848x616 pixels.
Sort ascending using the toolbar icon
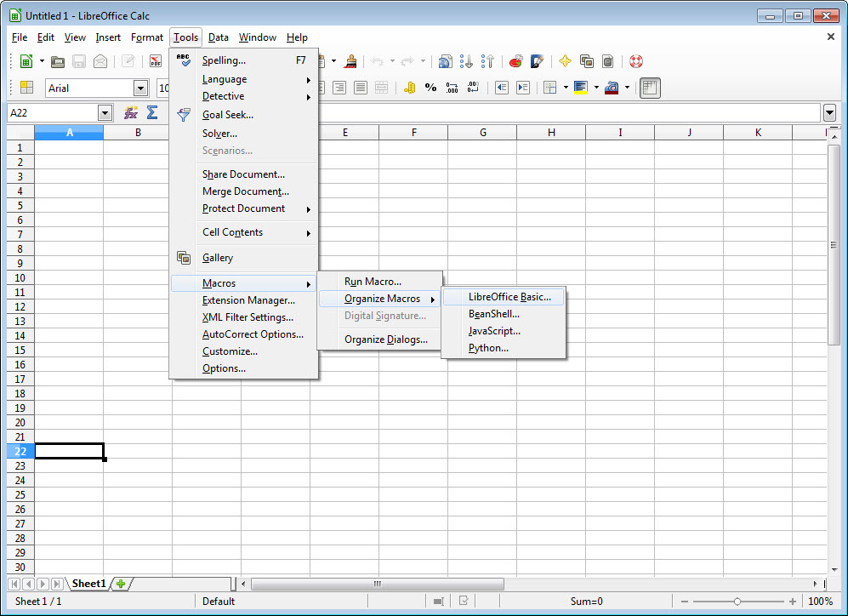pos(466,61)
